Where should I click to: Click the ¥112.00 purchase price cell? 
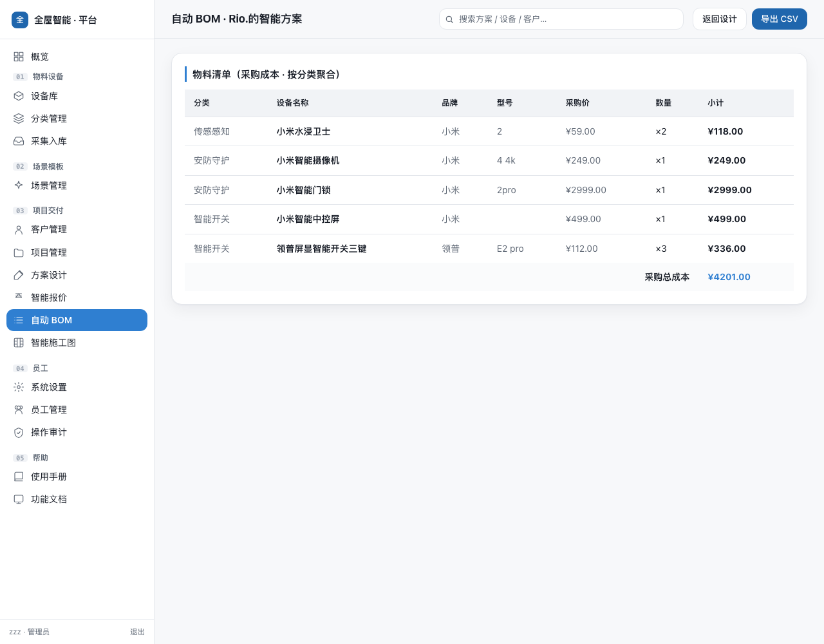pos(581,249)
